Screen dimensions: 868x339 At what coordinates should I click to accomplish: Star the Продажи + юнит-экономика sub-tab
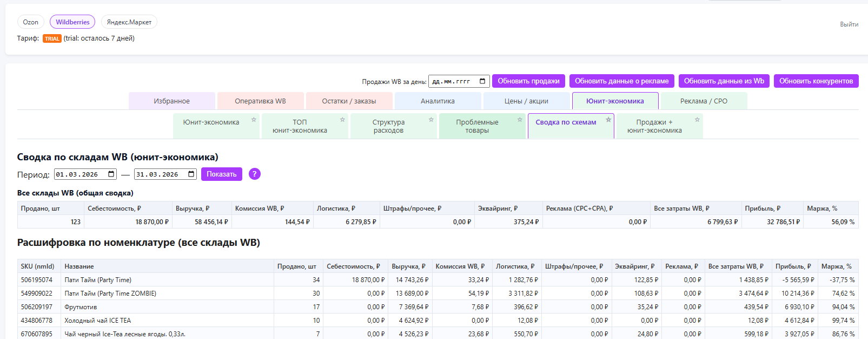(697, 120)
